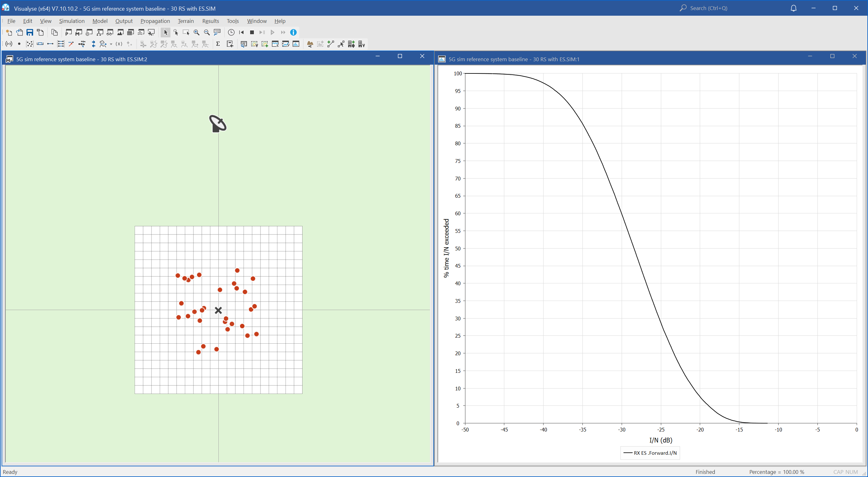Open the stations list dot icon

[19, 44]
